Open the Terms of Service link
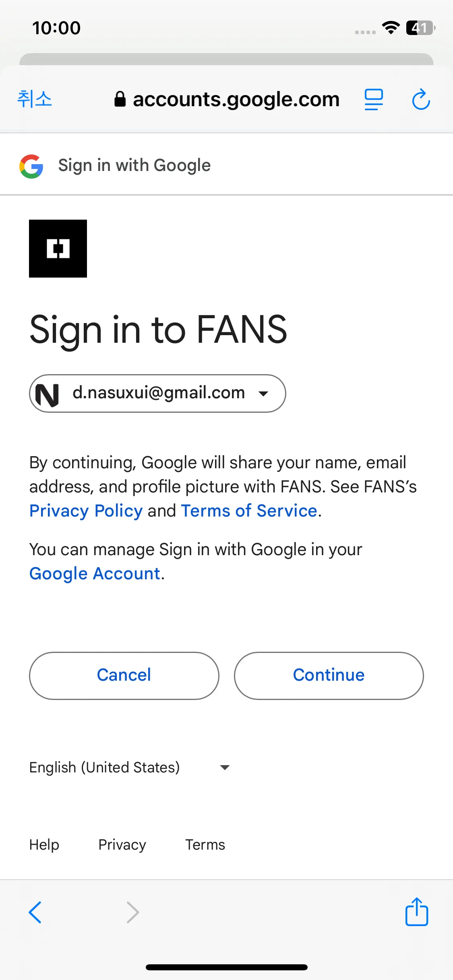Screen dimensions: 453x980 click(x=249, y=511)
